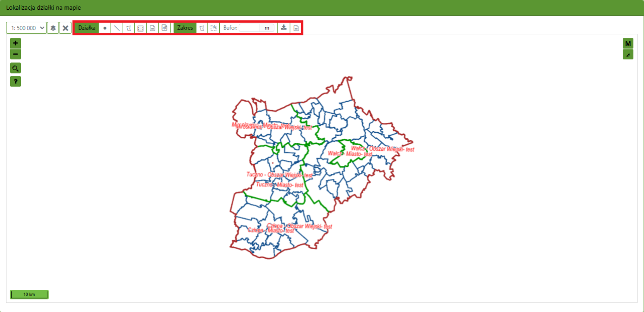Click the Działka button
This screenshot has width=644, height=312.
coord(87,28)
